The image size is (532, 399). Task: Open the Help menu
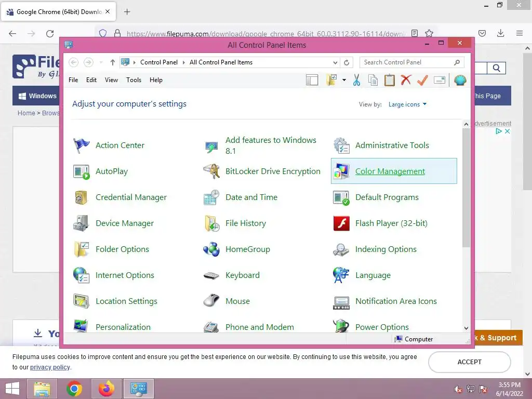(x=156, y=80)
